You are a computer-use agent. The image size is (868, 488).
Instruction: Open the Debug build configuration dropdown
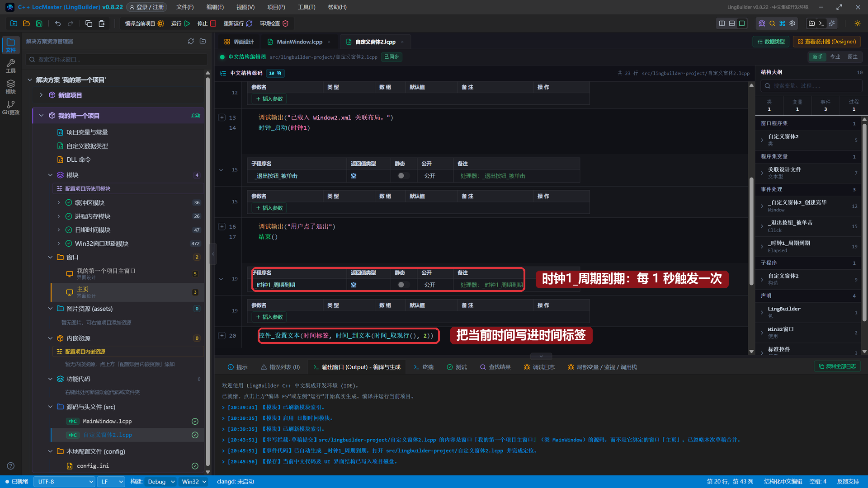point(160,482)
